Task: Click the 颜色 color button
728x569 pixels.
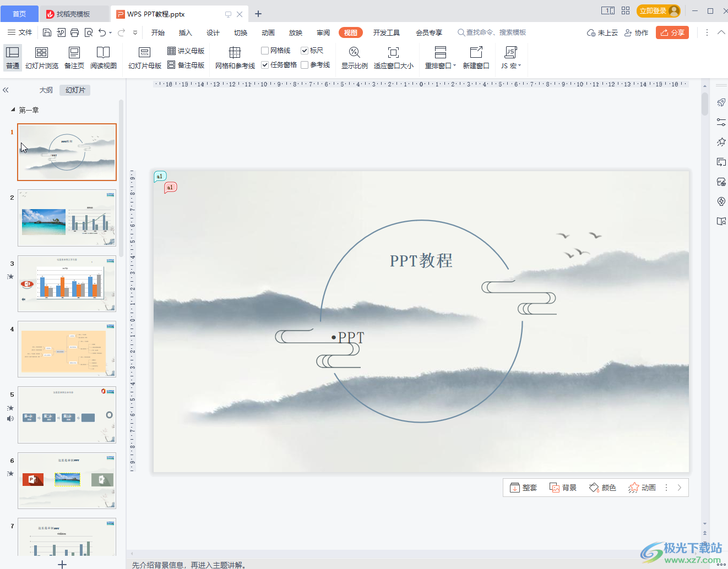Action: click(x=602, y=488)
